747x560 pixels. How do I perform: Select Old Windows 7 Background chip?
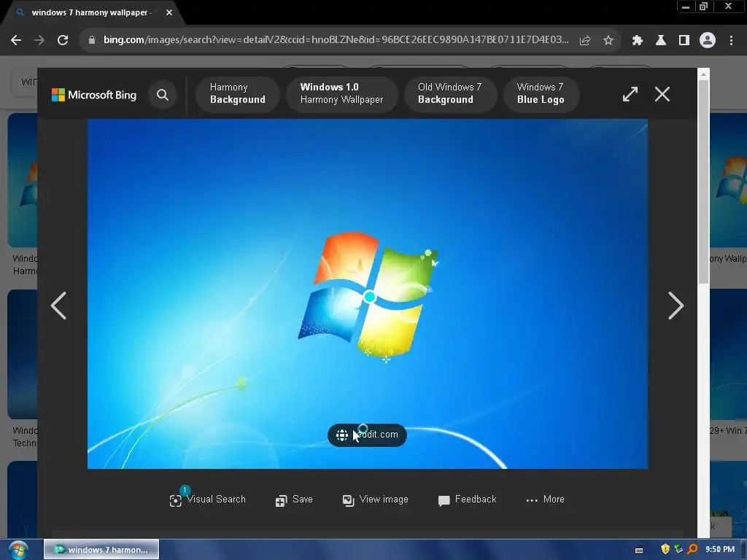point(449,94)
